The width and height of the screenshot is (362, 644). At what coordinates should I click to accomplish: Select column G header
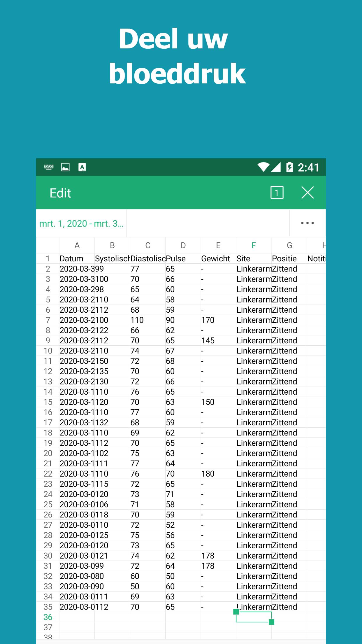coord(289,245)
